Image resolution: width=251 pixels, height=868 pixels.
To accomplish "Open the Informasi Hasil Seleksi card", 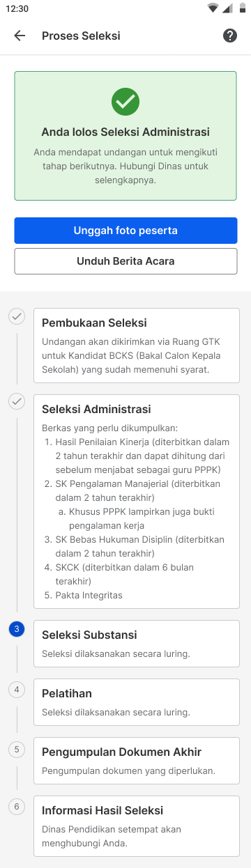I will click(137, 826).
